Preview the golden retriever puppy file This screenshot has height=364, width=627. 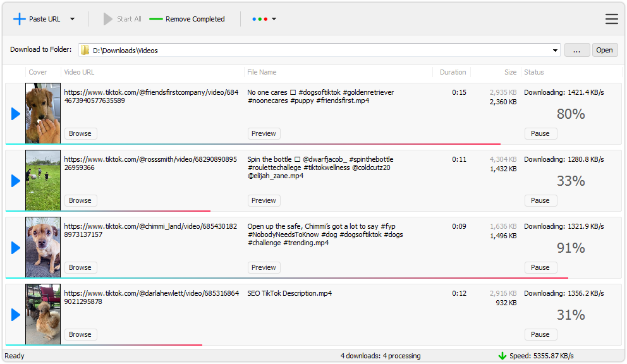click(264, 133)
